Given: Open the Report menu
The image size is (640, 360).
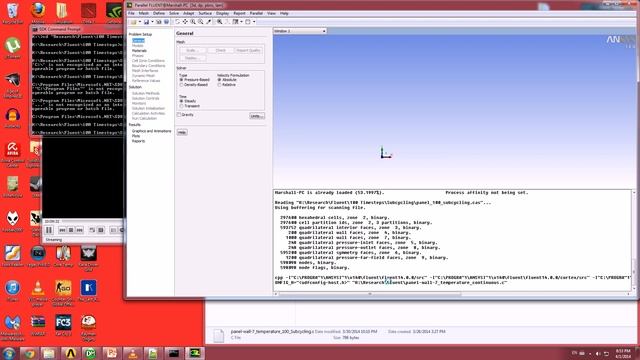Looking at the screenshot, I should tap(240, 13).
